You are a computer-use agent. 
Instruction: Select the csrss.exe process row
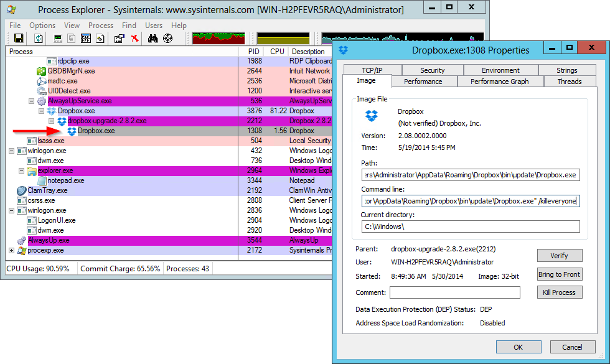[169, 200]
